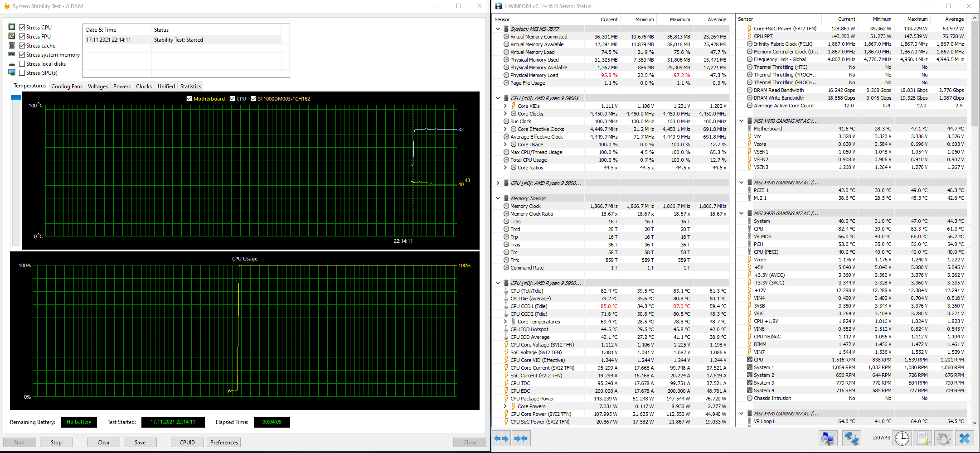Expand the Core Temperatures row
980x453 pixels.
click(505, 322)
